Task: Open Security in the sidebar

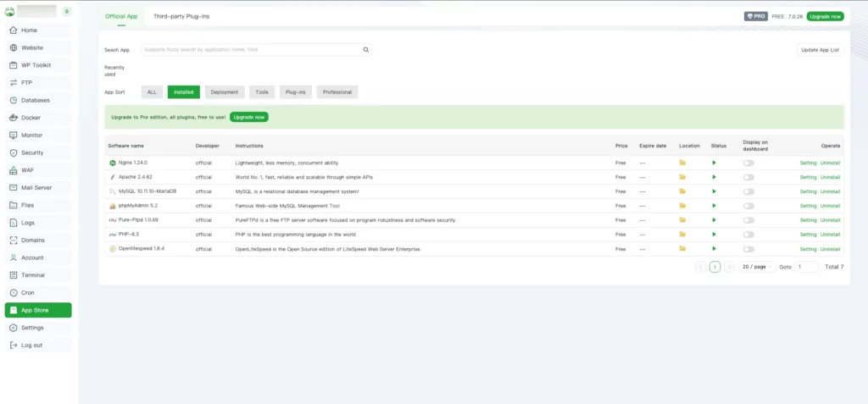Action: coord(38,152)
